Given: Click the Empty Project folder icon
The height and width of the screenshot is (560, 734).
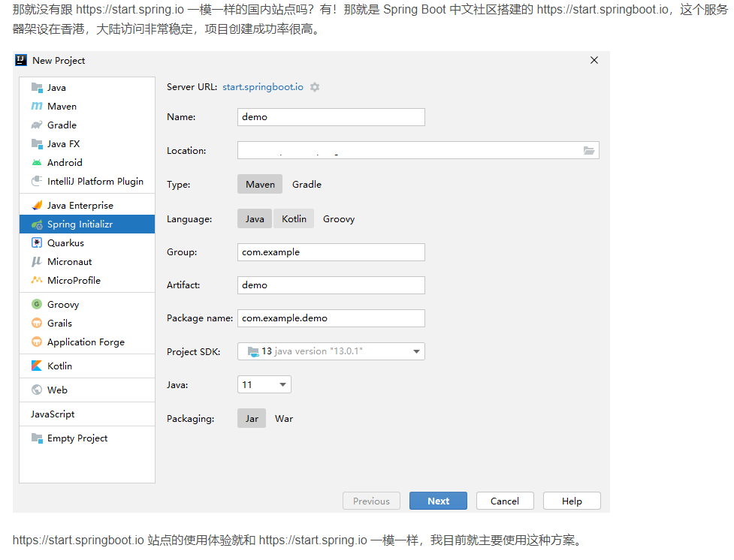Looking at the screenshot, I should tap(37, 438).
